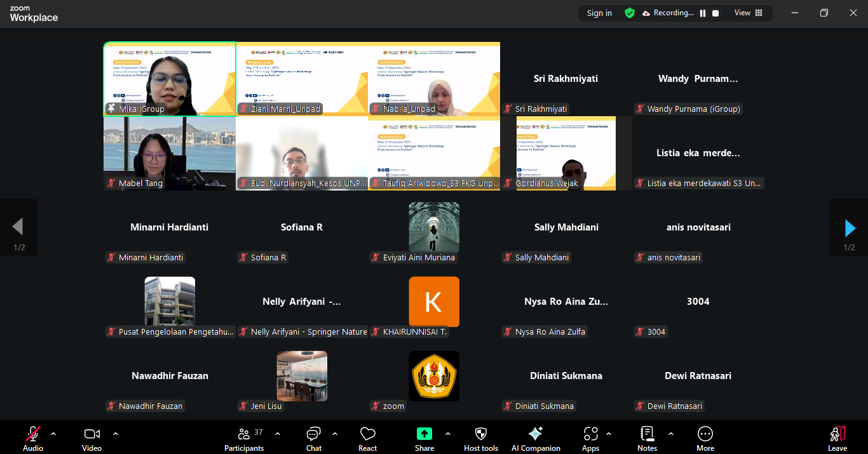Open the React heart menu

pos(367,434)
